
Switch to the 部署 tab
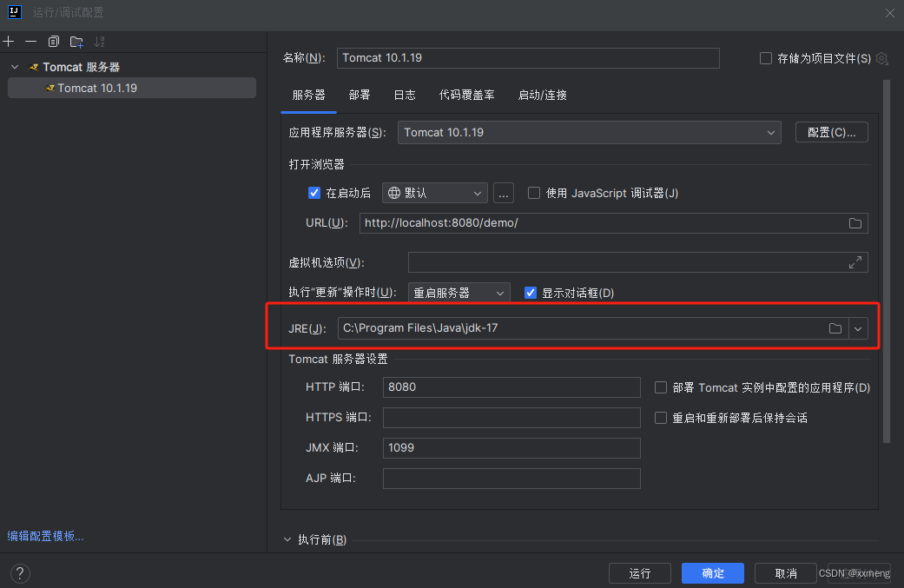pyautogui.click(x=360, y=96)
